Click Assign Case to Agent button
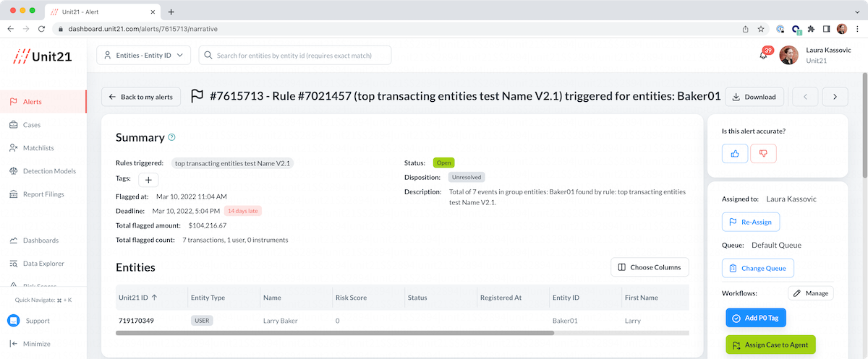This screenshot has height=359, width=868. coord(770,345)
